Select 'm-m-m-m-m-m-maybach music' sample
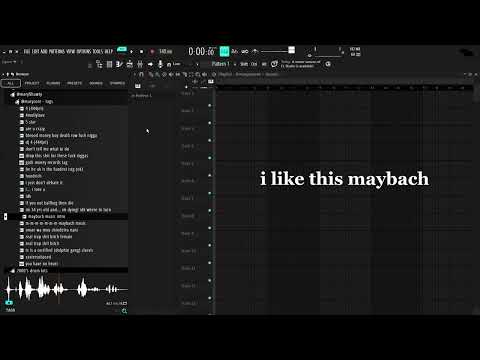 [x=55, y=223]
